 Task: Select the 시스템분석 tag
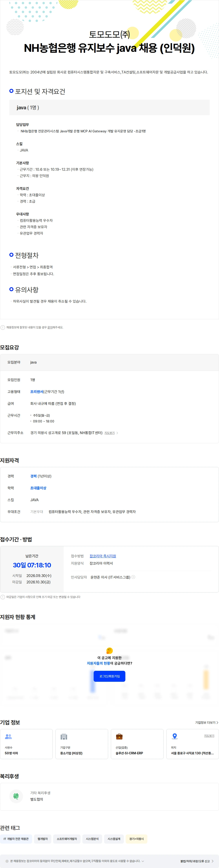(92, 839)
